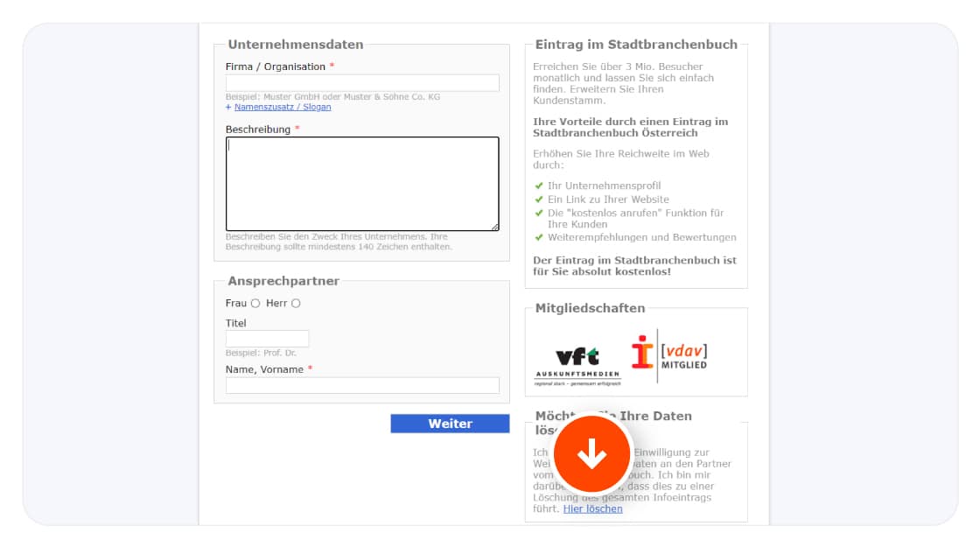Click the Weiter button
The height and width of the screenshot is (547, 980).
(x=450, y=424)
